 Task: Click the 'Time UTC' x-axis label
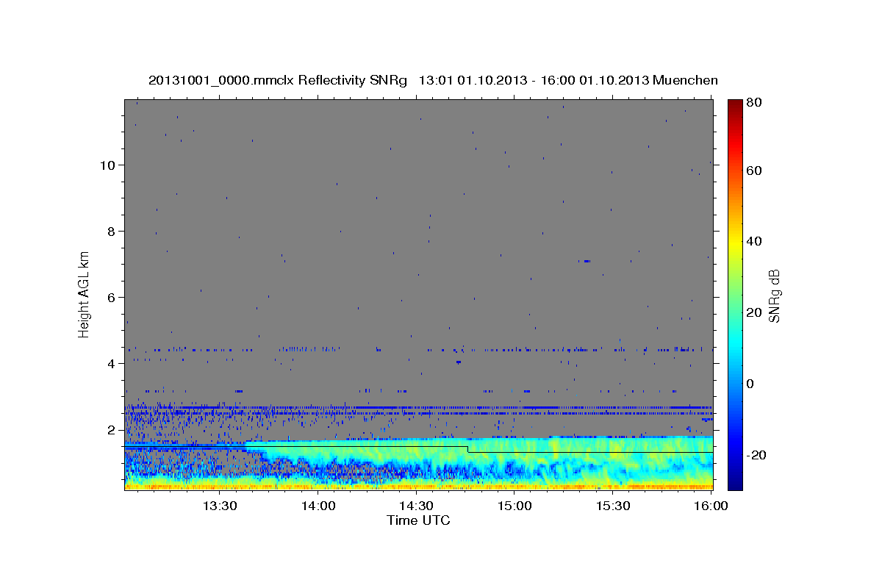418,520
